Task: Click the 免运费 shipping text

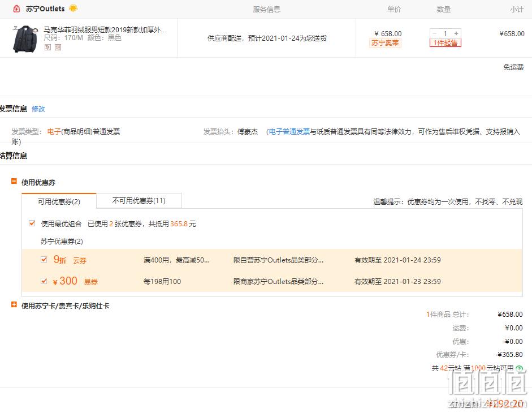Action: 513,67
